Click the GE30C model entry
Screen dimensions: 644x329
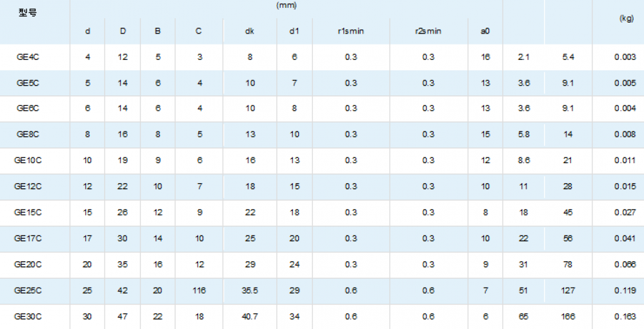pos(28,317)
